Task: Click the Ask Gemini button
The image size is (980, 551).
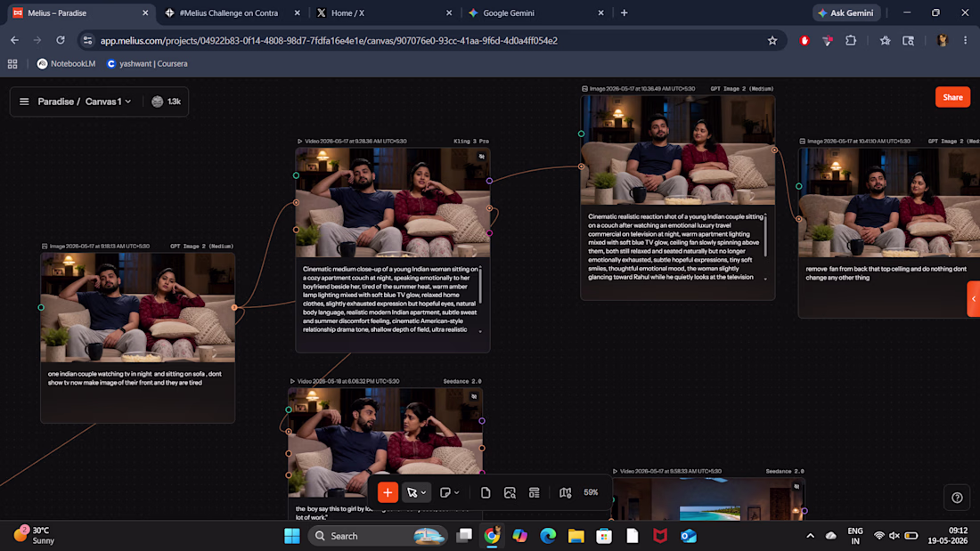Action: click(x=846, y=12)
